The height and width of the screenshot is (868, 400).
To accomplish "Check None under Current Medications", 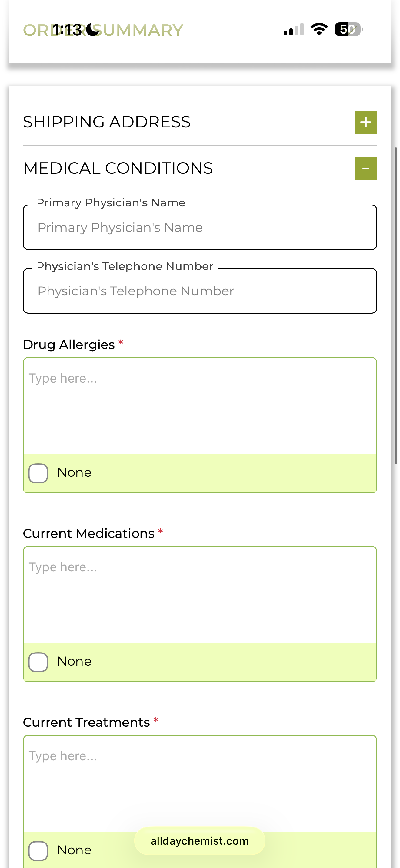I will 38,662.
